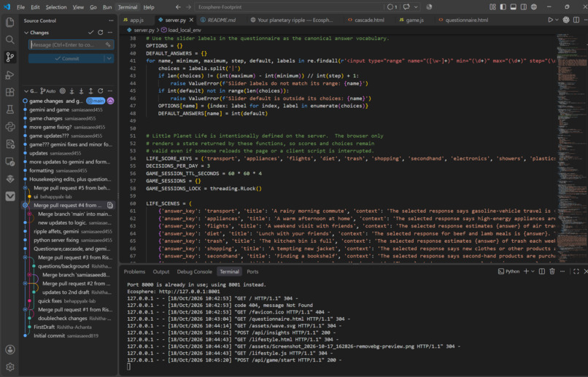Viewport: 588px width, 377px height.
Task: Click the Fetch icon in Graph toolbar
Action: (72, 90)
